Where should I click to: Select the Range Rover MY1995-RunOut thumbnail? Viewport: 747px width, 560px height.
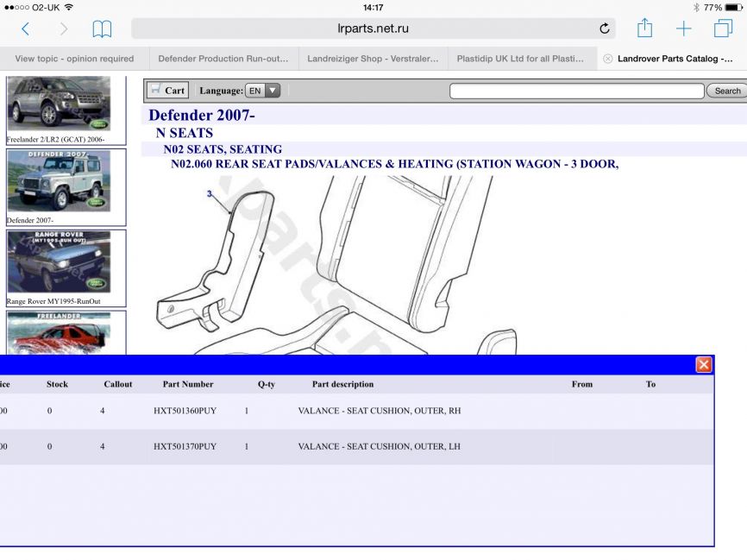(59, 261)
